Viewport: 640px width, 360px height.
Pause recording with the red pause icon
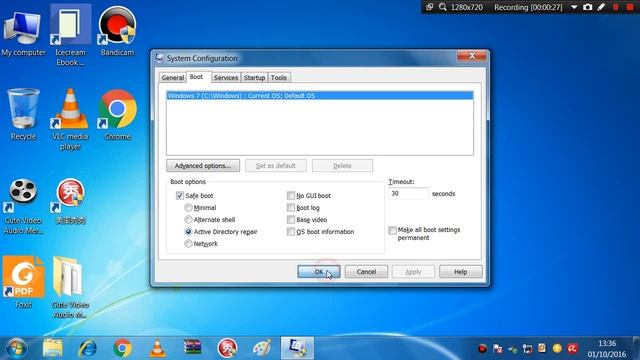coord(616,7)
